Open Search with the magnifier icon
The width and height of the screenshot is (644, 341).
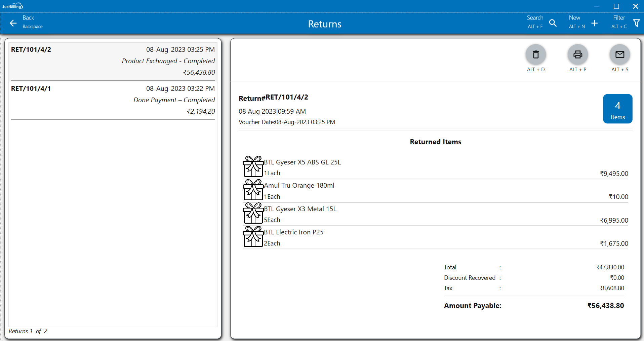click(x=553, y=23)
